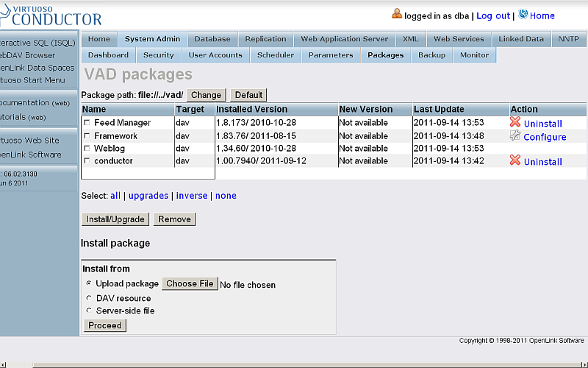Click the Choose File button
Image resolution: width=588 pixels, height=368 pixels.
point(190,283)
